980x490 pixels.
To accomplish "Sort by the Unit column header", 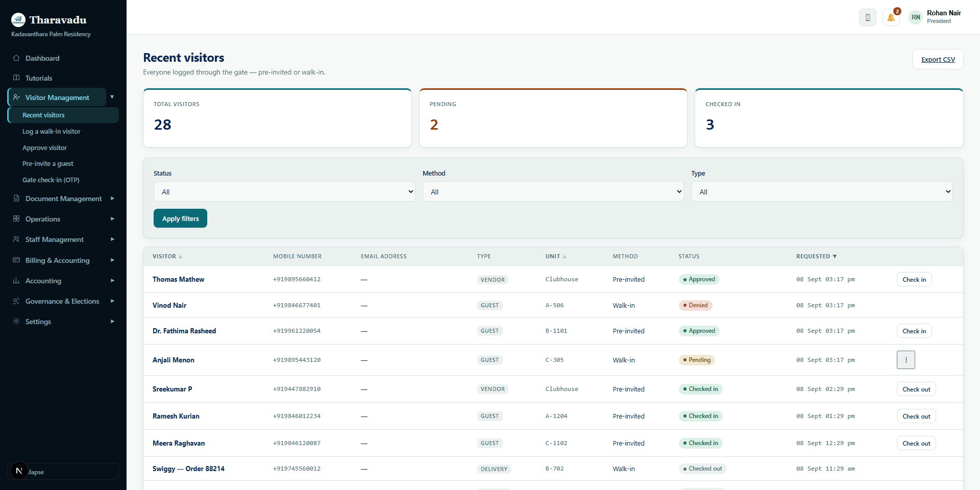I will 556,256.
